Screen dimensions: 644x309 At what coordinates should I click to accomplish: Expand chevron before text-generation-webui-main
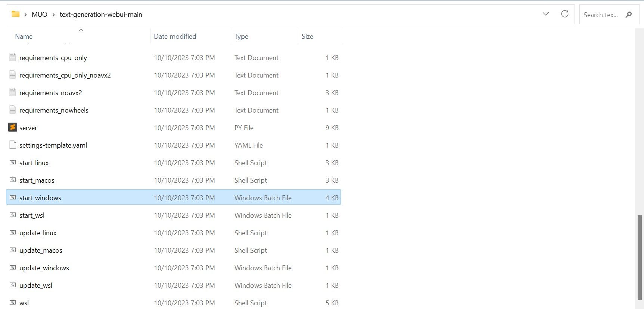tap(53, 15)
